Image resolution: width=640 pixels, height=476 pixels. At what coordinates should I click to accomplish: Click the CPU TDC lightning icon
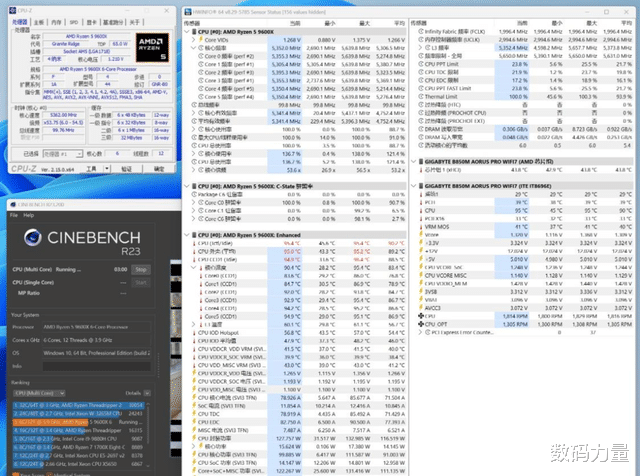coord(194,414)
